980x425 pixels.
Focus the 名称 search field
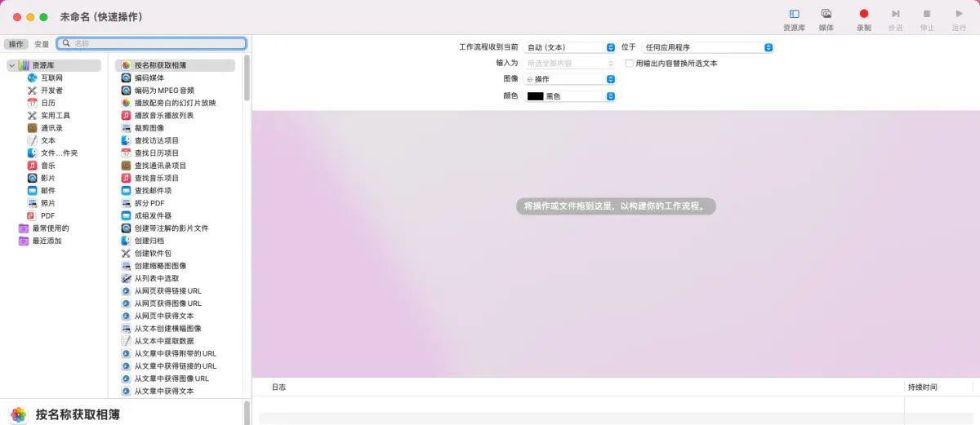tap(152, 44)
